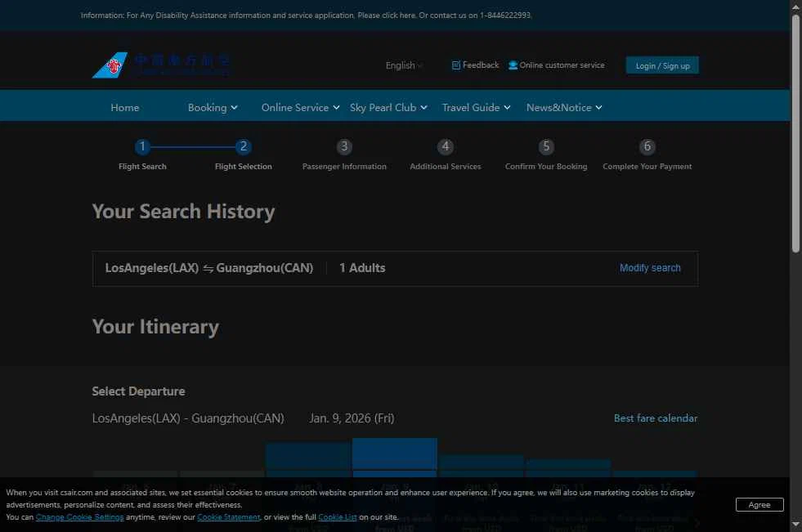Click step 6 Complete Your Payment circle
The height and width of the screenshot is (532, 802).
pos(647,146)
